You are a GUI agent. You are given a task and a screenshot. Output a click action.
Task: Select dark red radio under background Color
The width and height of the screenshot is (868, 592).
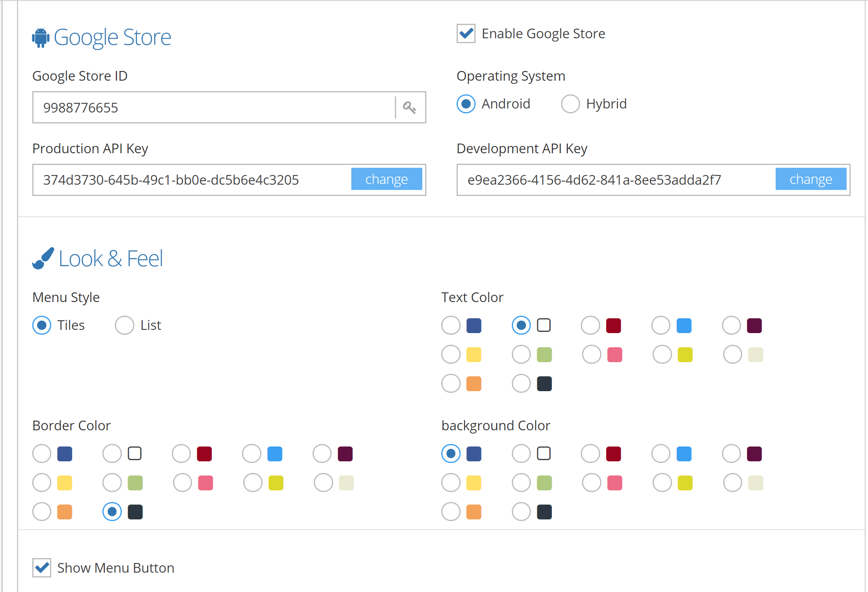point(590,454)
